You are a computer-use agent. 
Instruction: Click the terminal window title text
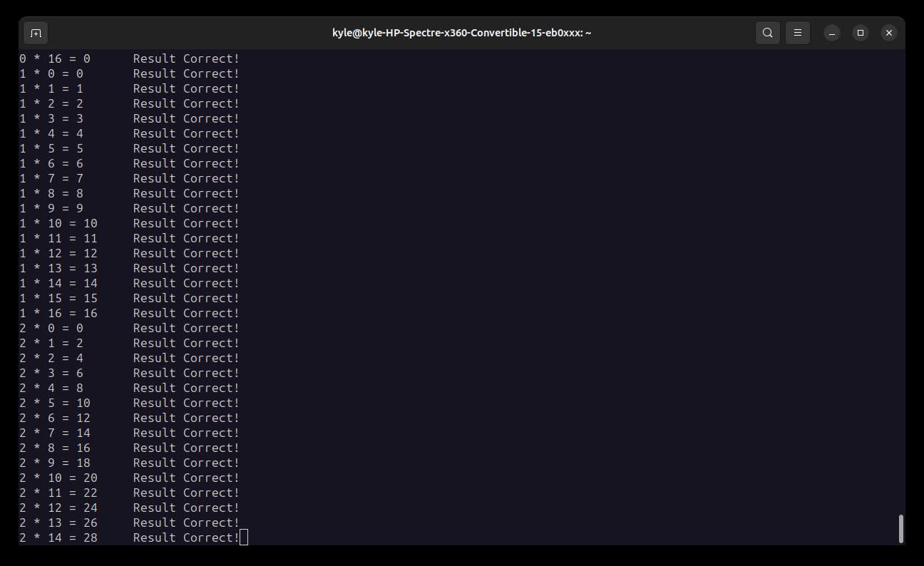pyautogui.click(x=461, y=33)
